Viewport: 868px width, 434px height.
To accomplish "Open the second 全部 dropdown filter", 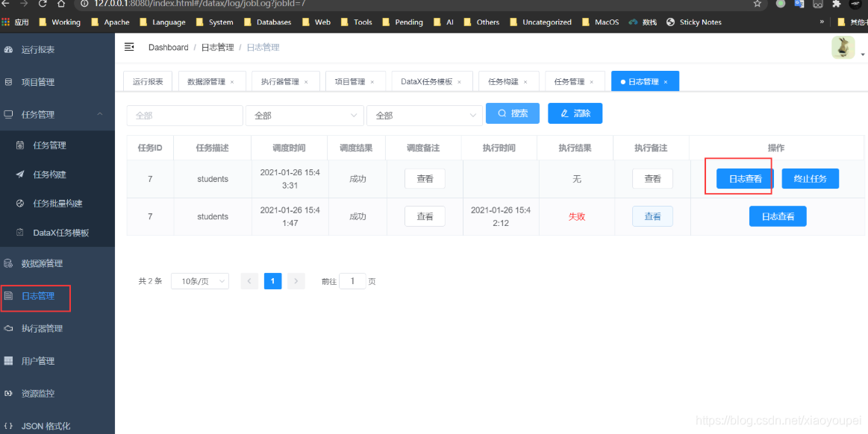I will click(x=305, y=116).
